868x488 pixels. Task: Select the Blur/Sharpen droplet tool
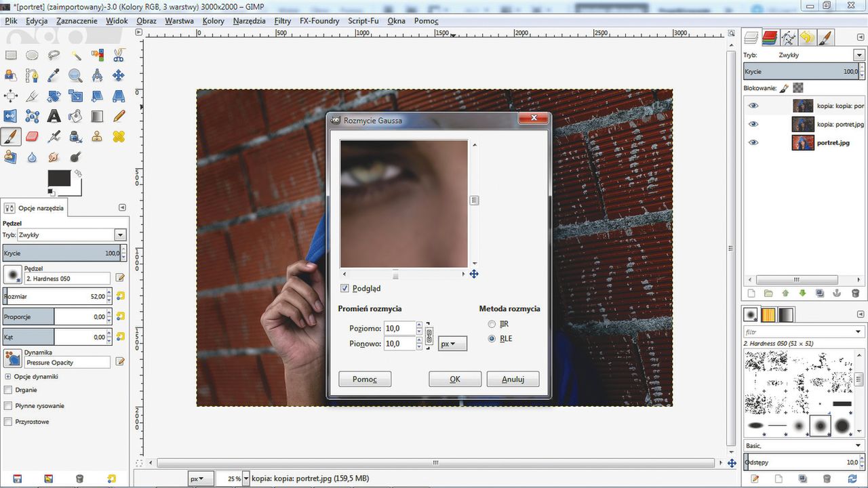click(x=32, y=157)
